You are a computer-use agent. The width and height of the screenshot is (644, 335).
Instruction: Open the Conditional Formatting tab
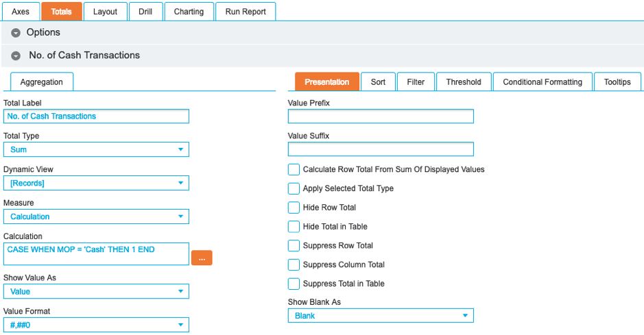pos(542,82)
